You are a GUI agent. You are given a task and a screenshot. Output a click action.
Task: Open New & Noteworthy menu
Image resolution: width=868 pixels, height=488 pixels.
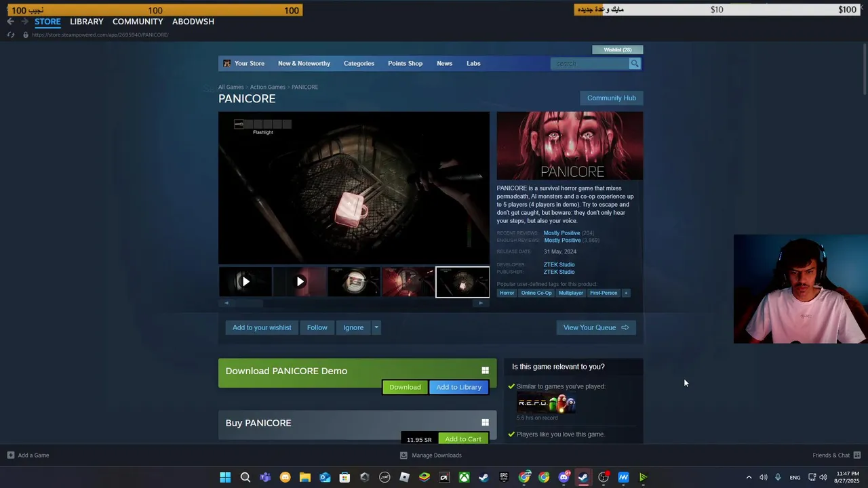click(x=304, y=64)
